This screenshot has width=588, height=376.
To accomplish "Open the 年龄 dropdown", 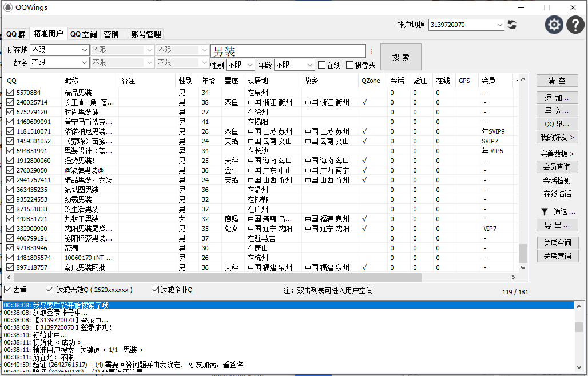I will click(x=295, y=65).
